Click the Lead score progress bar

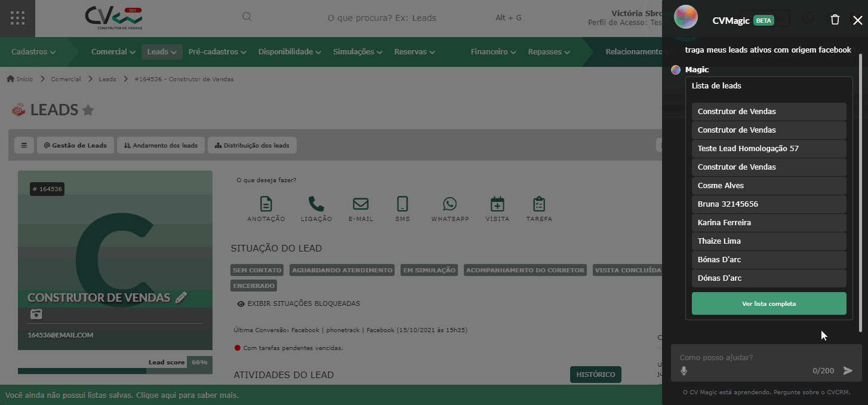[x=115, y=371]
